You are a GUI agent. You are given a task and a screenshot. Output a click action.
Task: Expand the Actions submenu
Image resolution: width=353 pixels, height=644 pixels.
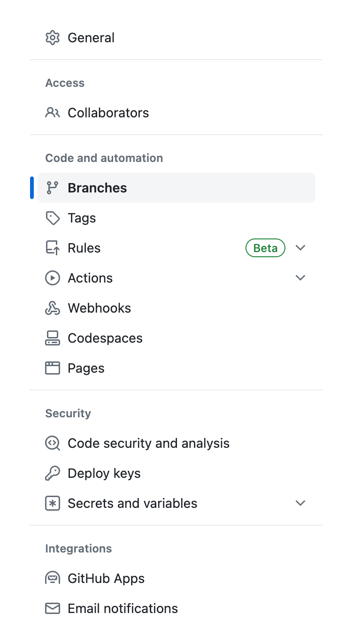coord(300,277)
